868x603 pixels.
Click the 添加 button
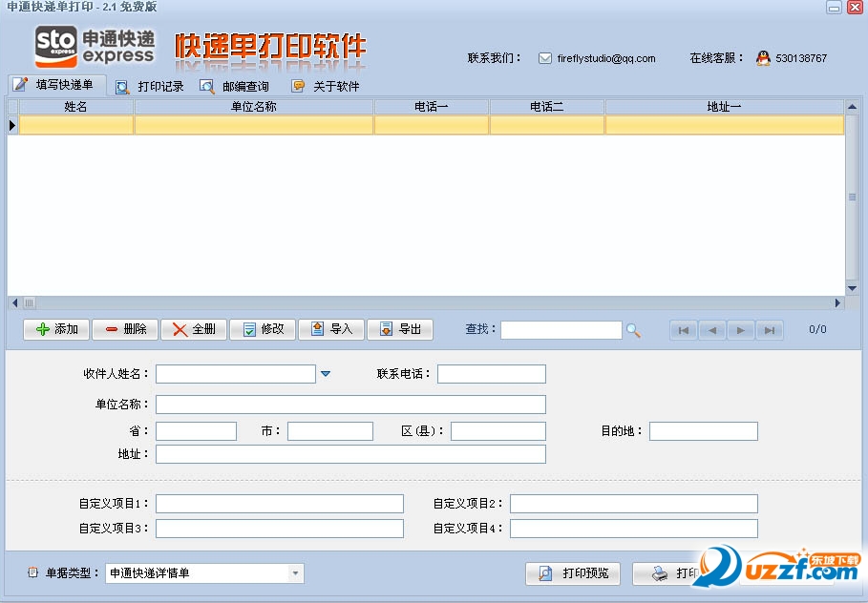click(56, 329)
